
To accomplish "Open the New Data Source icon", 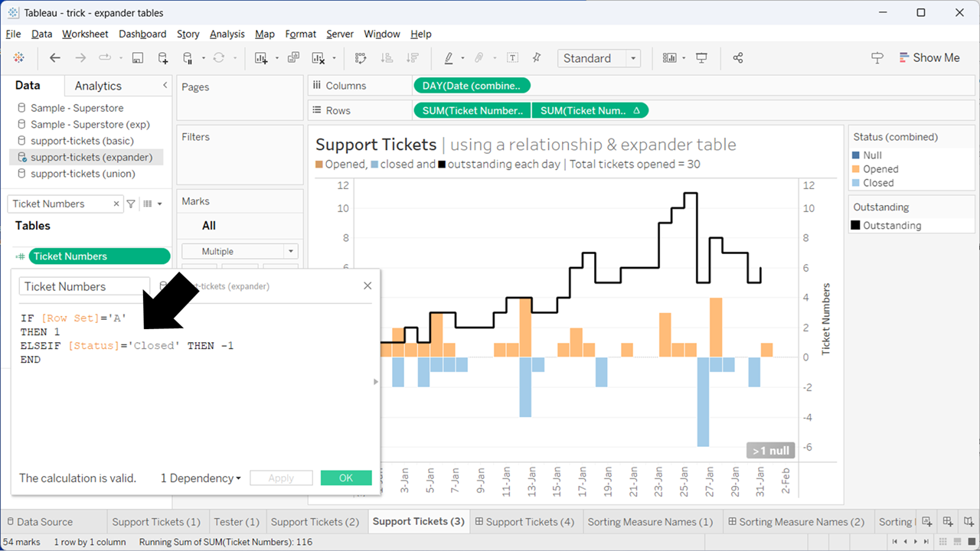I will coord(162,58).
